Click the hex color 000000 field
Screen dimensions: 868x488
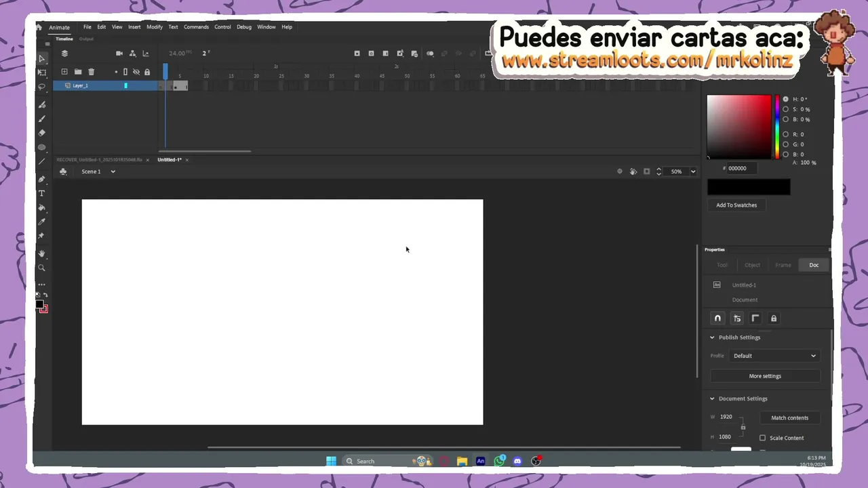[x=743, y=168]
